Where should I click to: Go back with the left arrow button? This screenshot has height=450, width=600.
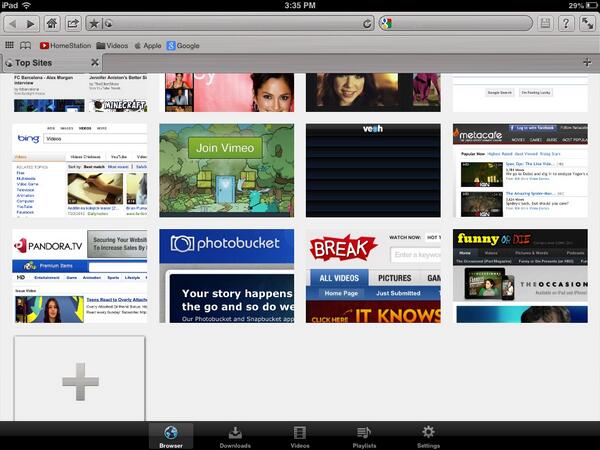pyautogui.click(x=13, y=24)
